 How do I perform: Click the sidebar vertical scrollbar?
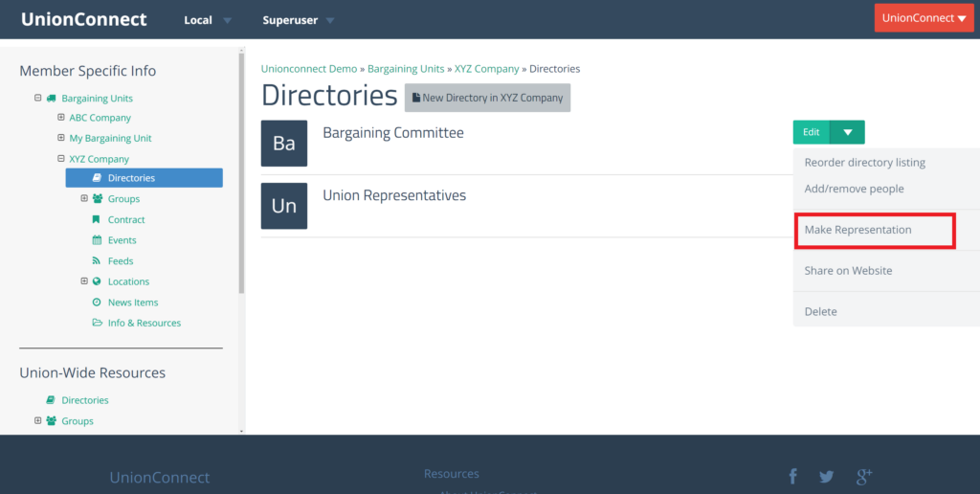pyautogui.click(x=242, y=173)
